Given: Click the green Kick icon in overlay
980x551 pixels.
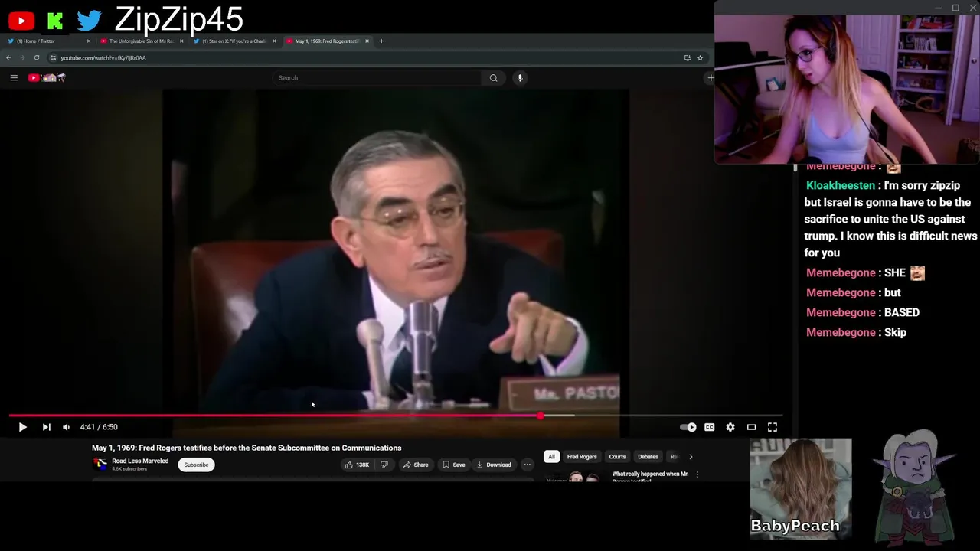Looking at the screenshot, I should [54, 21].
